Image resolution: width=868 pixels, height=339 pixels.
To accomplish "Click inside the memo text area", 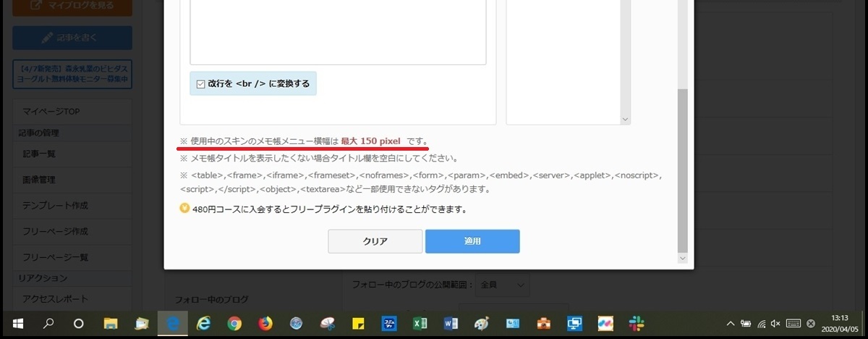I will click(338, 33).
